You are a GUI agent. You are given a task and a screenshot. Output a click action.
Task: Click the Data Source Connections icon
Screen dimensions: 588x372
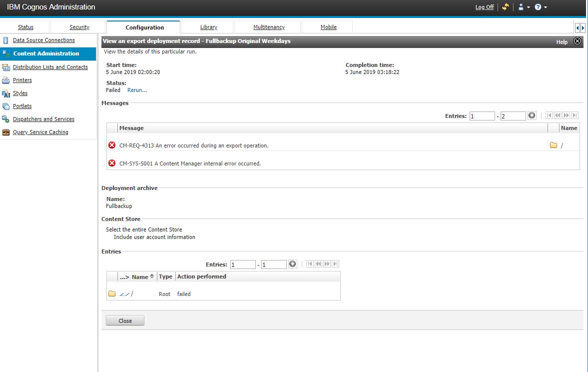point(6,40)
